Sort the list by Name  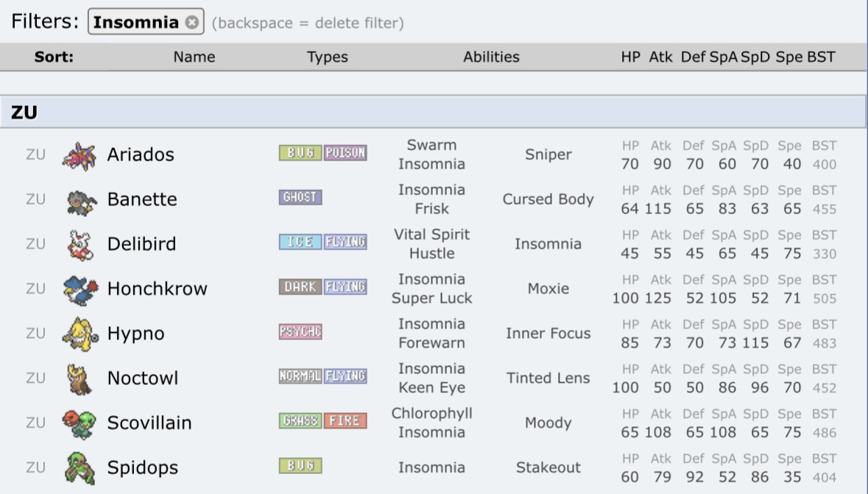[x=194, y=57]
